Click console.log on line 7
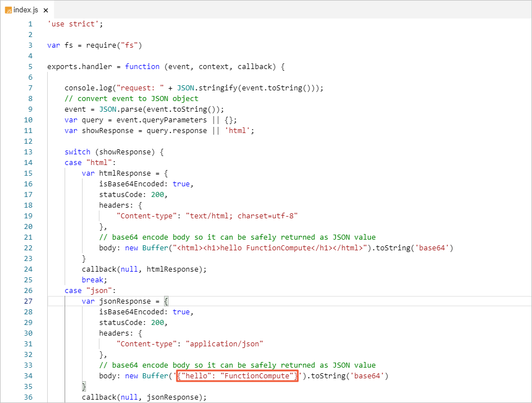Viewport: 532px width, 403px height. click(88, 88)
